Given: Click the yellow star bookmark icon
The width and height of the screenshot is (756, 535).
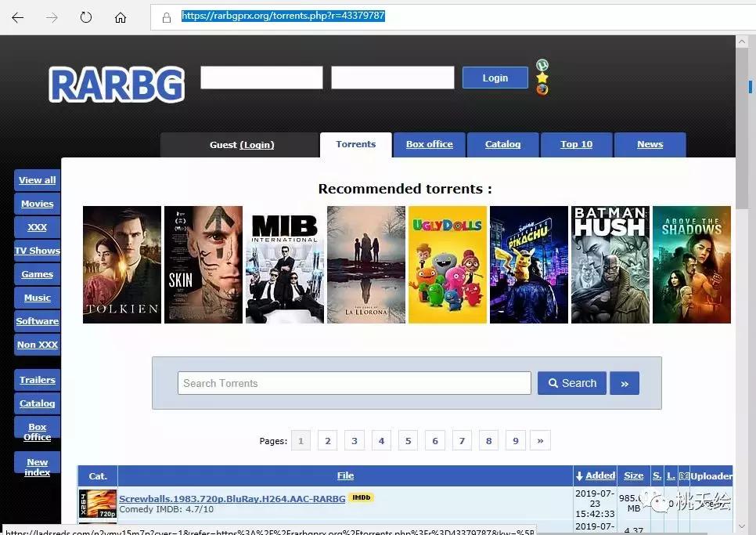Looking at the screenshot, I should tap(542, 78).
